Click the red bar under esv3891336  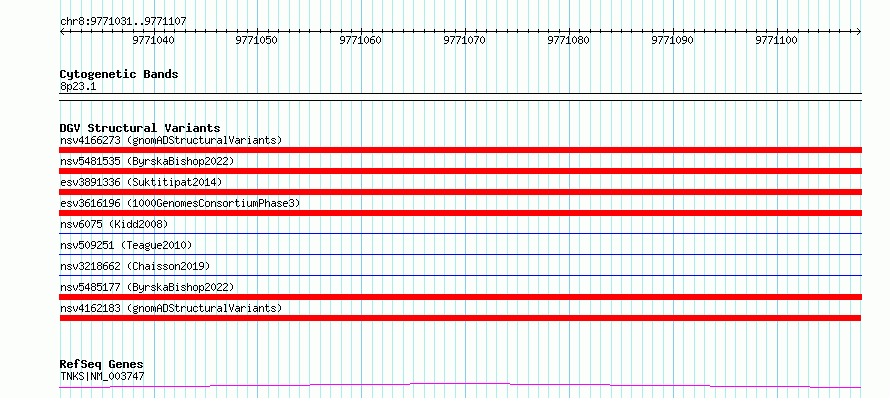460,192
